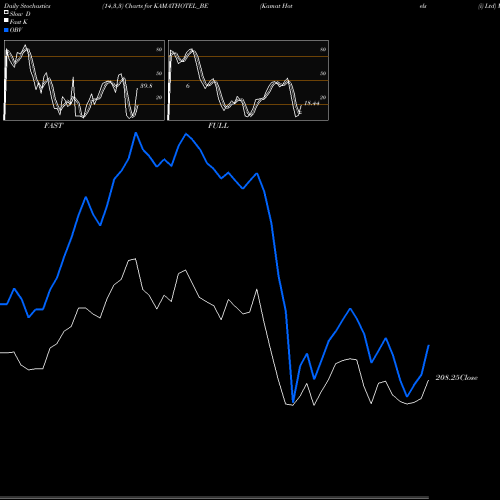Click the '80' level label in FAST chart

[159, 49]
